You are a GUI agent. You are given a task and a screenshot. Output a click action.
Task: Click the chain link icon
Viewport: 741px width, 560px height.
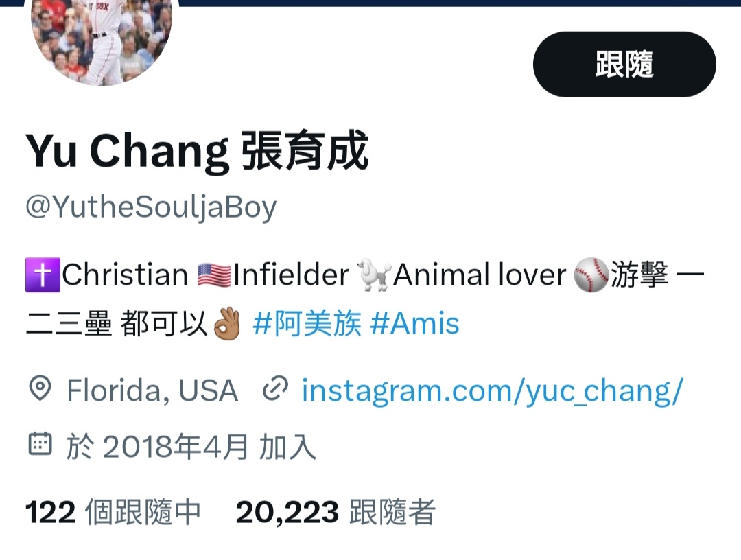[276, 389]
